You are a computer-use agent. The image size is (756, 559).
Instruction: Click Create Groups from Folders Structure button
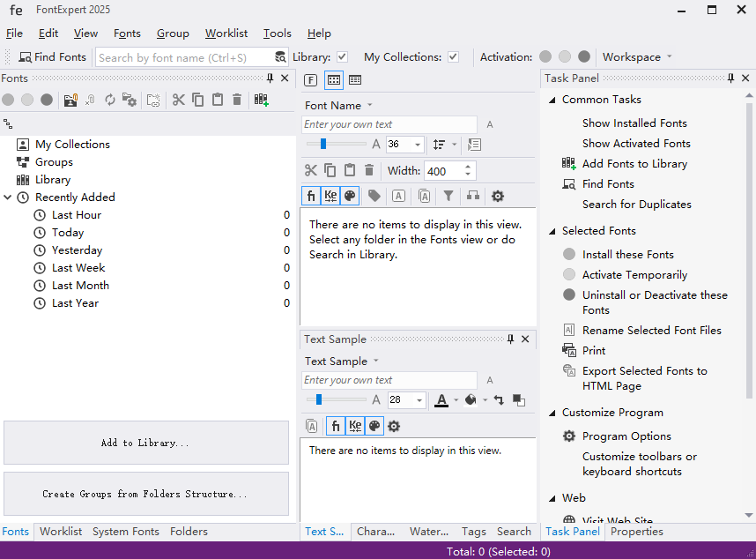pyautogui.click(x=146, y=494)
